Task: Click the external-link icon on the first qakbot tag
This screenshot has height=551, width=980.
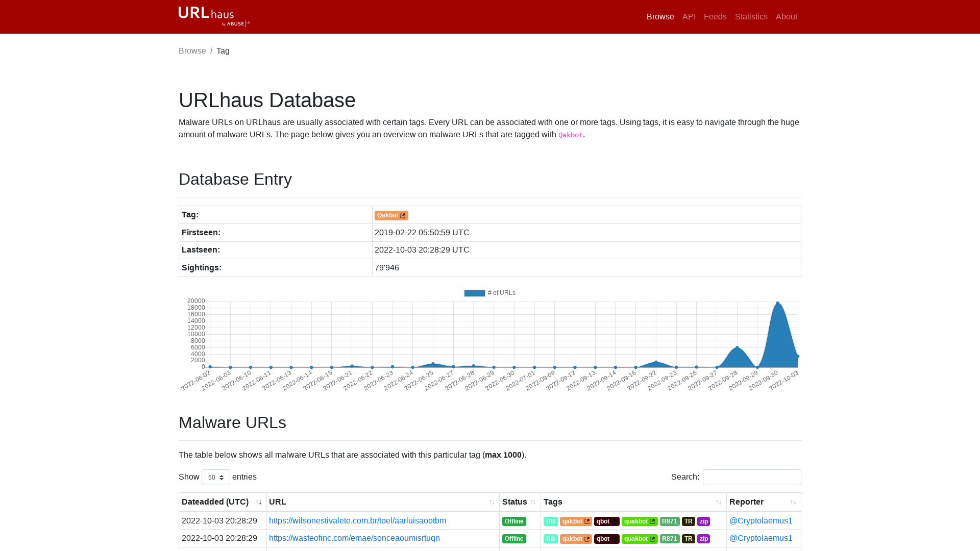Action: click(586, 521)
